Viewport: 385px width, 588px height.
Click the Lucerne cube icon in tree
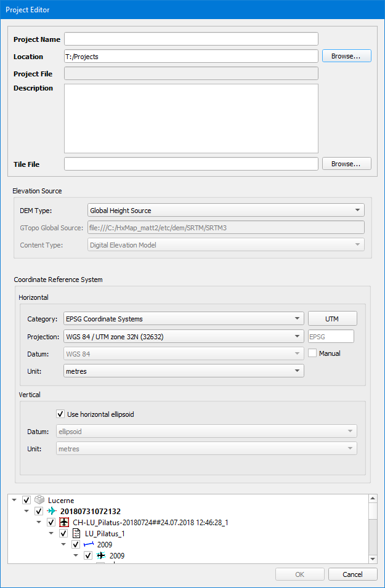point(40,500)
